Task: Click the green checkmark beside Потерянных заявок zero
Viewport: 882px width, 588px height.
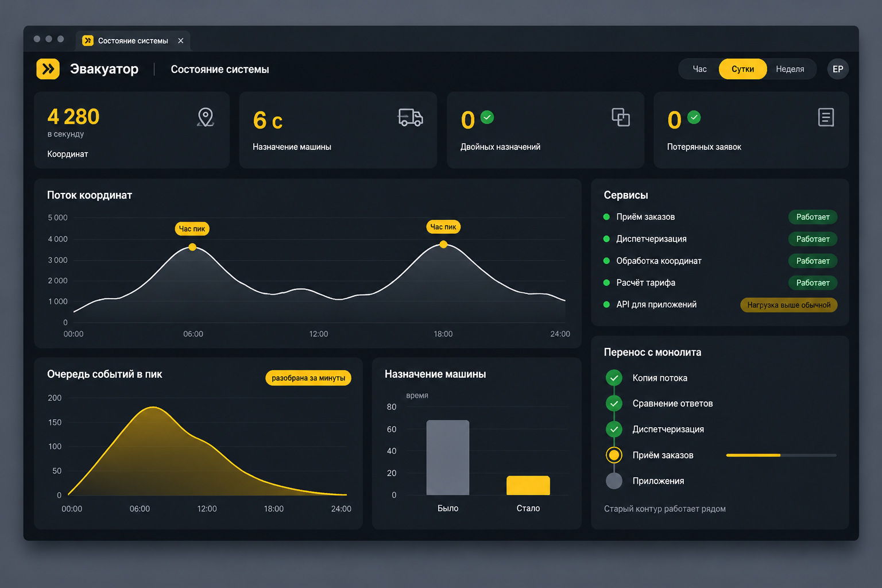Action: tap(694, 117)
